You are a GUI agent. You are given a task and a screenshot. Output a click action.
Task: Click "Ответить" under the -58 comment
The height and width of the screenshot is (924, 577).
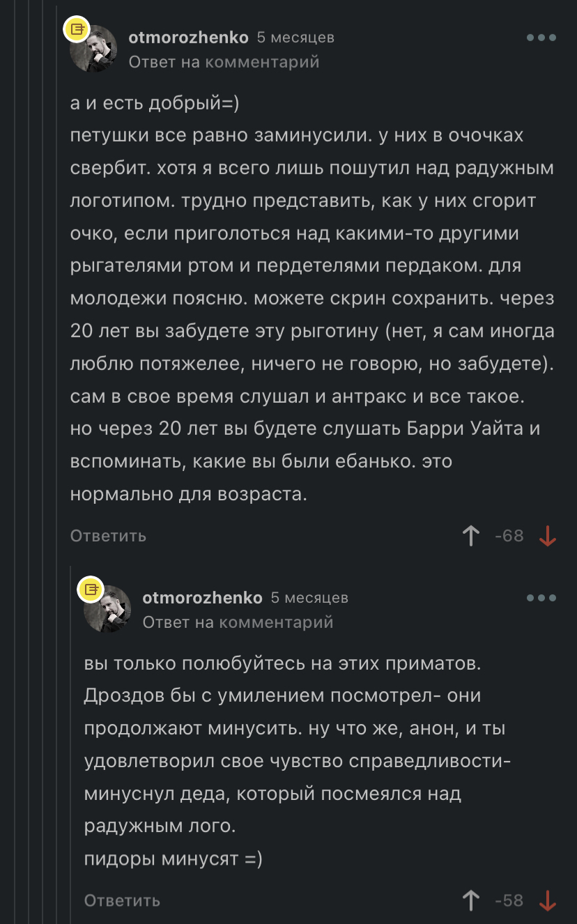click(122, 900)
